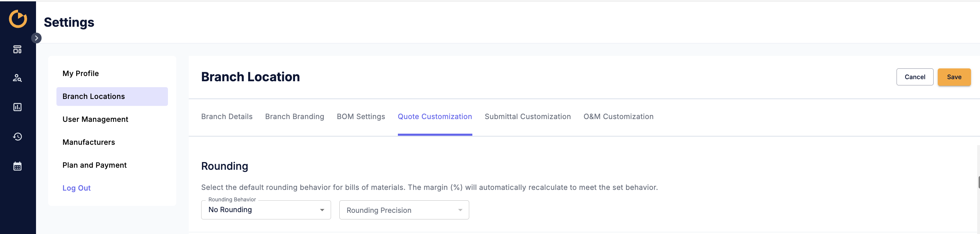This screenshot has width=980, height=234.
Task: Click the Rounding Precision dropdown arrow
Action: pos(460,210)
